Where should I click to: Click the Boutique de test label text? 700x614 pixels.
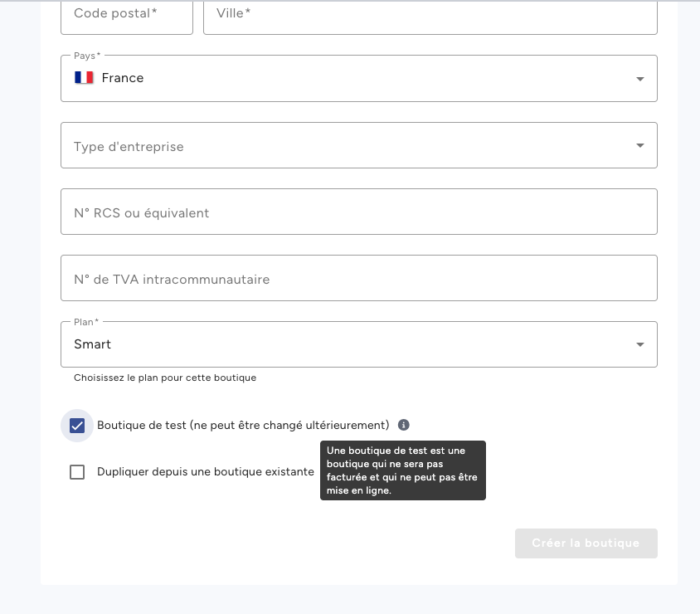click(x=242, y=425)
